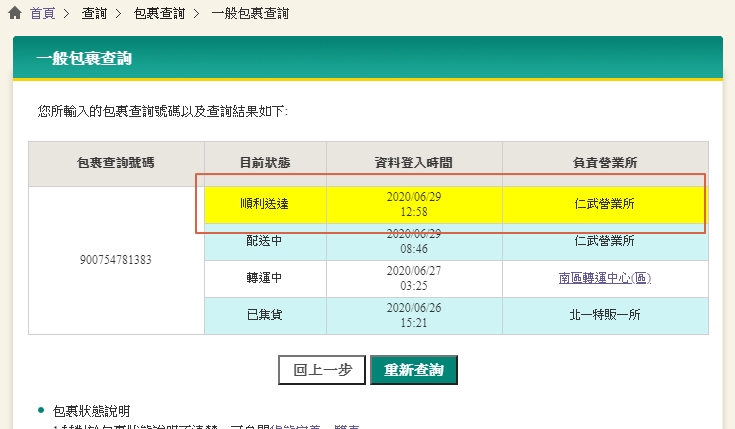The height and width of the screenshot is (429, 735).
Task: Click the 配送中 status cell
Action: [264, 241]
